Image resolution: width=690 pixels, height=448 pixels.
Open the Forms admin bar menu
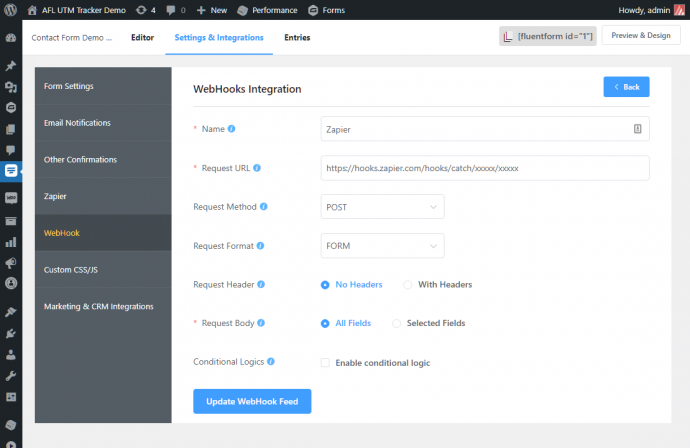point(326,10)
